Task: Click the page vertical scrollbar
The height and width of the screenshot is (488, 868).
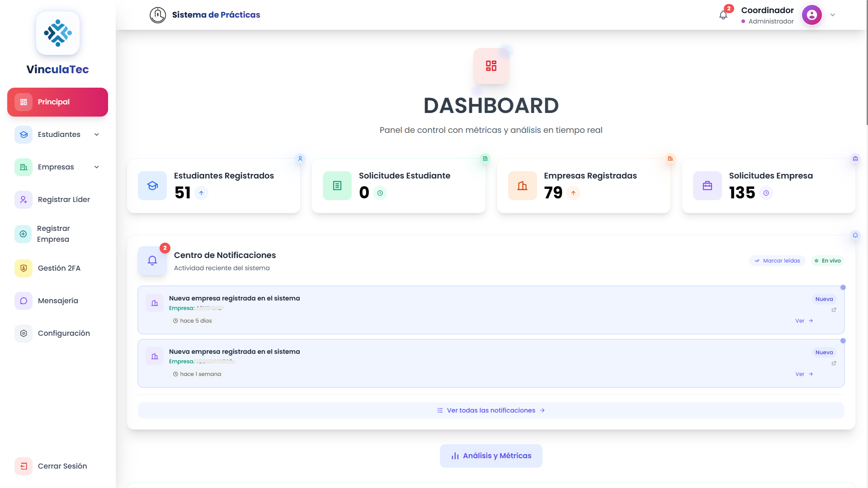Action: (867, 63)
